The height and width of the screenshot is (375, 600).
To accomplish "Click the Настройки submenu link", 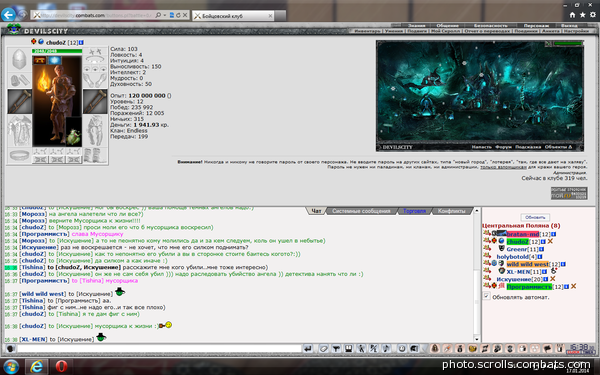I will tap(576, 31).
